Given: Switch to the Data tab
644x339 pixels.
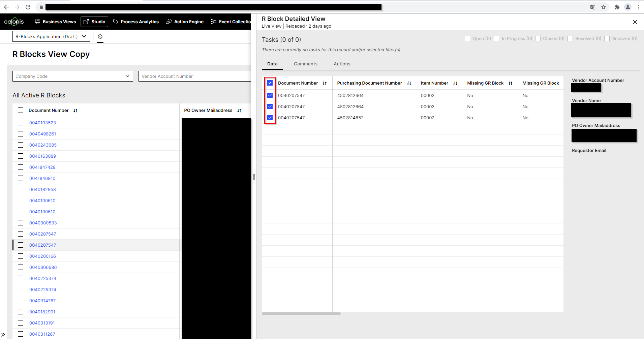Looking at the screenshot, I should tap(272, 64).
